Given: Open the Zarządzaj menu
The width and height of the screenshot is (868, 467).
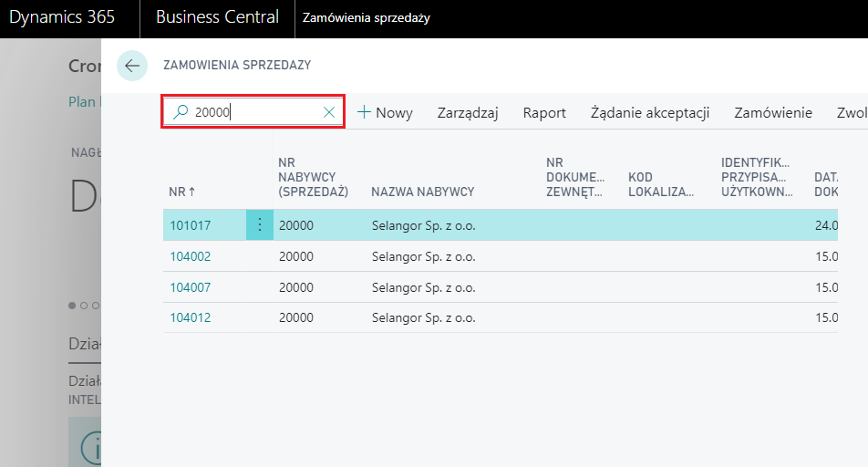Looking at the screenshot, I should coord(468,112).
